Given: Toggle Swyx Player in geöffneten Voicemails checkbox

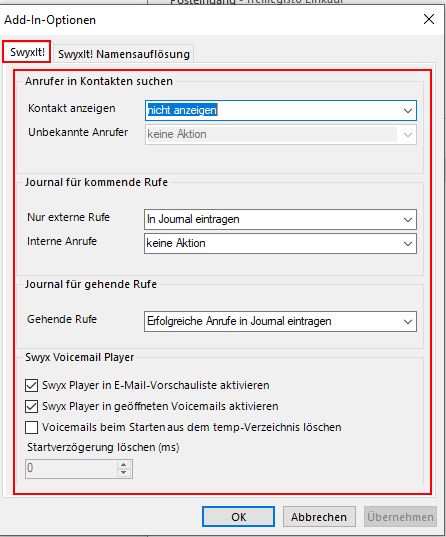Looking at the screenshot, I should pyautogui.click(x=32, y=407).
